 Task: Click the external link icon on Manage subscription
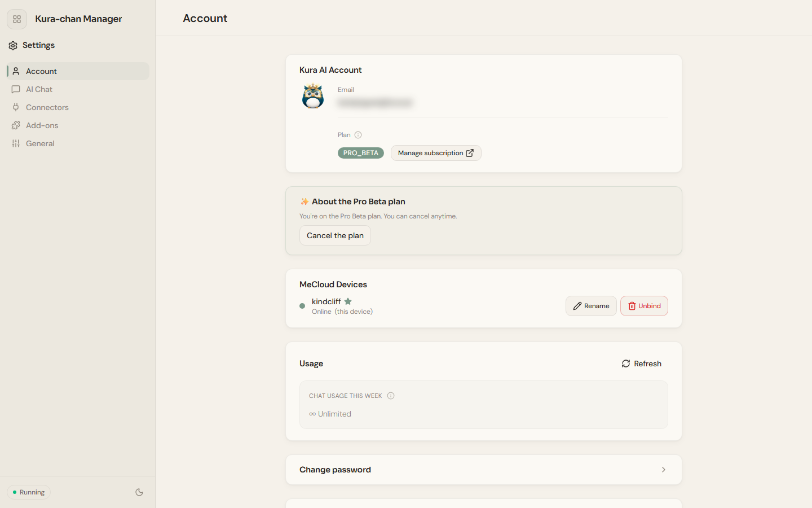470,153
